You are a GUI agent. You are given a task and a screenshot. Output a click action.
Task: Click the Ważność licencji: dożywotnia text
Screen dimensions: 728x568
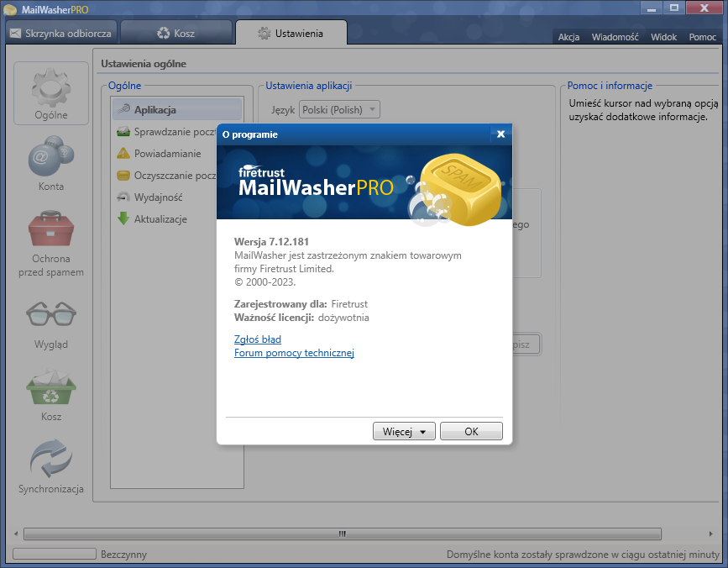(x=301, y=318)
